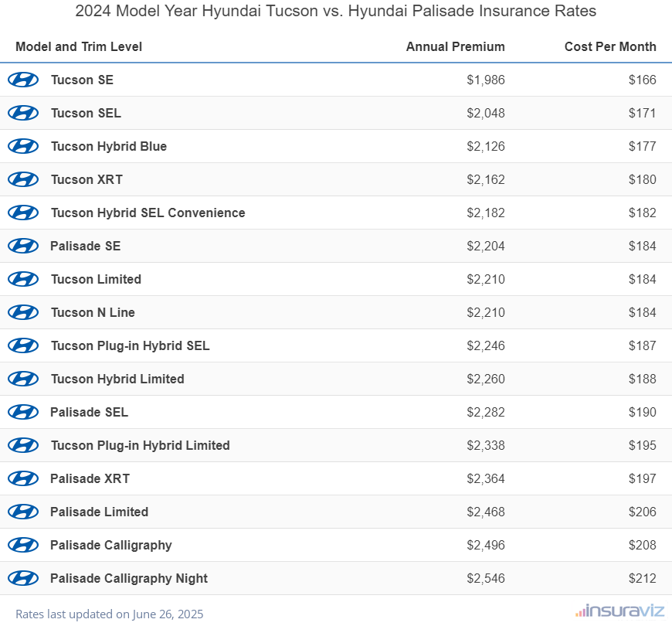Select the 'Tucson Limited' trim name
672x626 pixels.
(96, 279)
